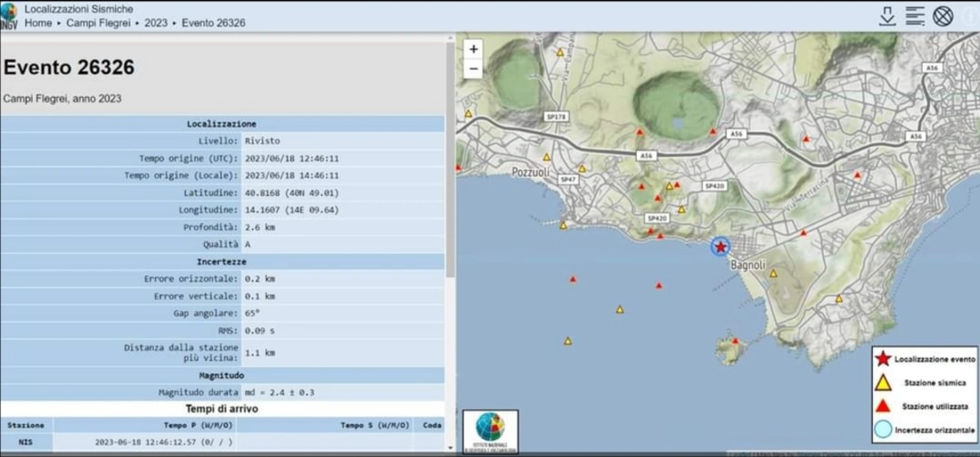Click the download icon in the header

coord(887,16)
